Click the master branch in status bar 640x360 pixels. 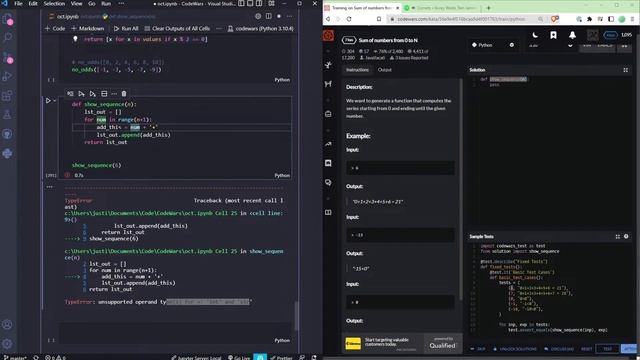[x=14, y=358]
